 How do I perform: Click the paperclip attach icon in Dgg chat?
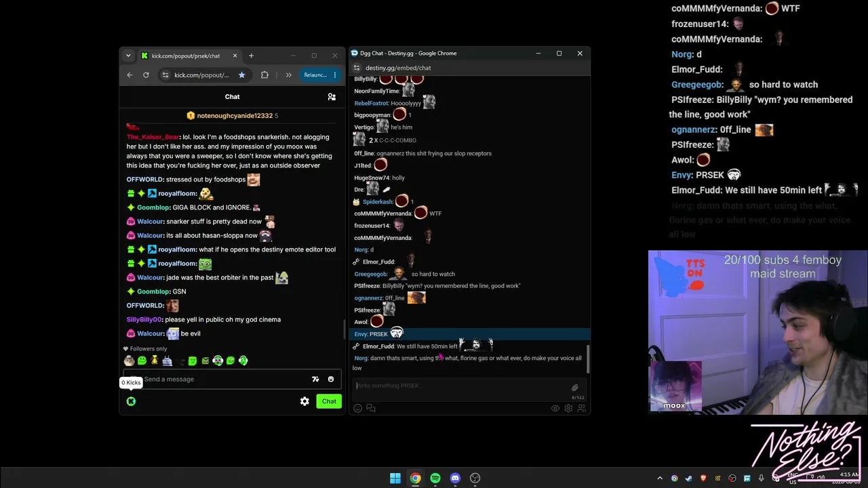(x=575, y=387)
